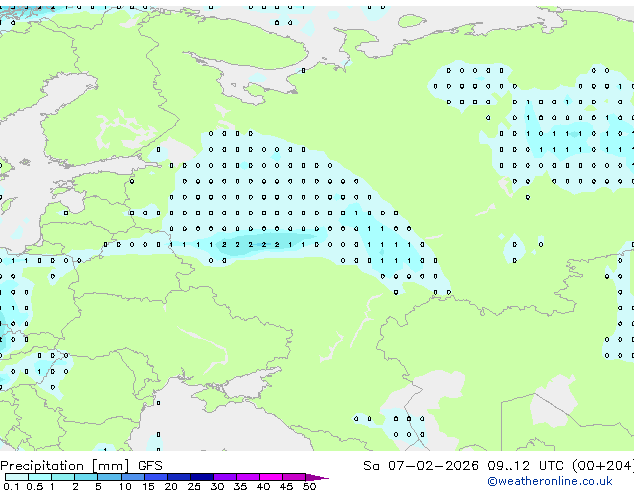634x490 pixels.
Task: Click the "30" legend scale label
Action: (217, 486)
